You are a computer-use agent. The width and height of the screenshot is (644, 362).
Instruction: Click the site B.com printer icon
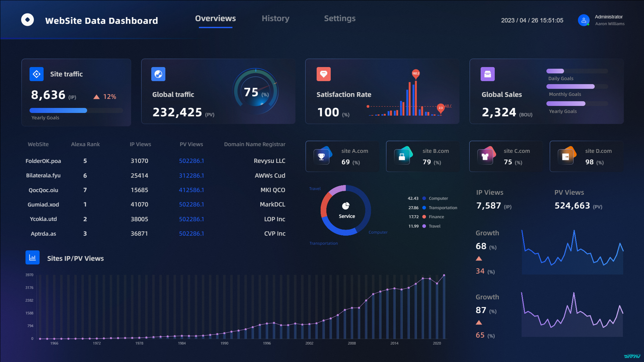[x=402, y=156]
